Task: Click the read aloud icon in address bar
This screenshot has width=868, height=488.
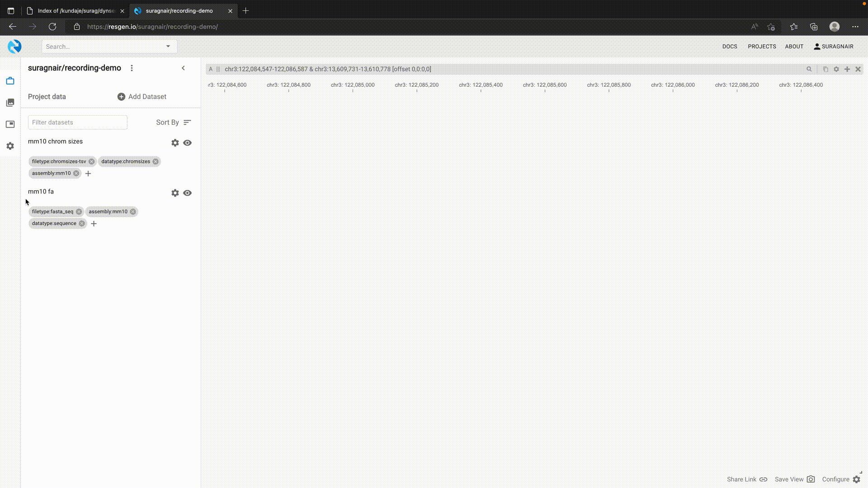Action: click(755, 27)
